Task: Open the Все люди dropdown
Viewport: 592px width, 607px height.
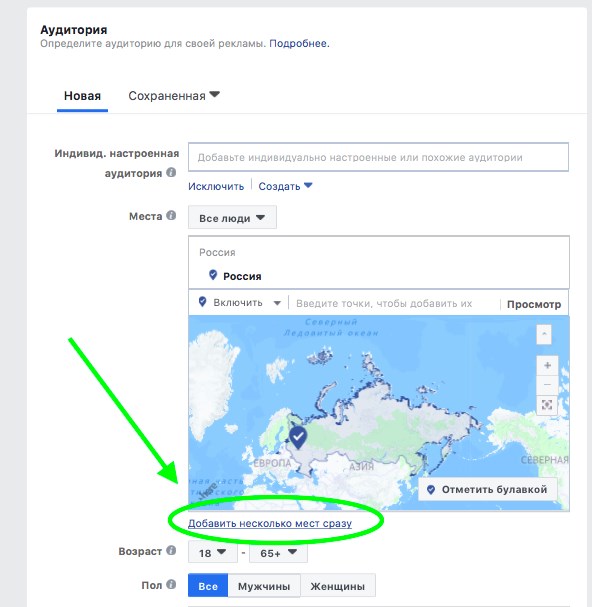Action: tap(232, 218)
